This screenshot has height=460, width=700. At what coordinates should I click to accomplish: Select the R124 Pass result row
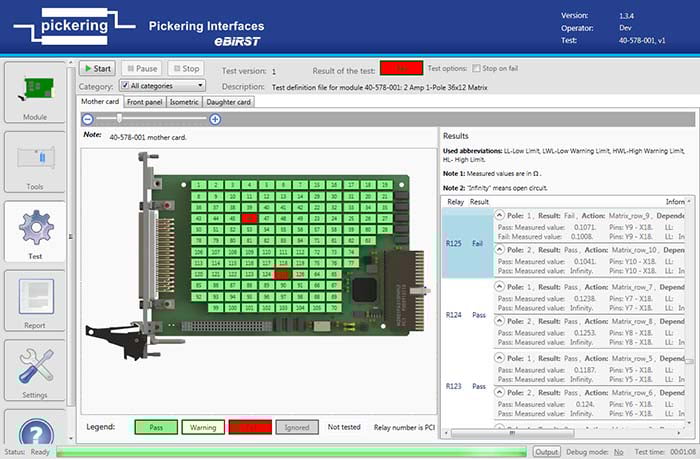pos(563,315)
